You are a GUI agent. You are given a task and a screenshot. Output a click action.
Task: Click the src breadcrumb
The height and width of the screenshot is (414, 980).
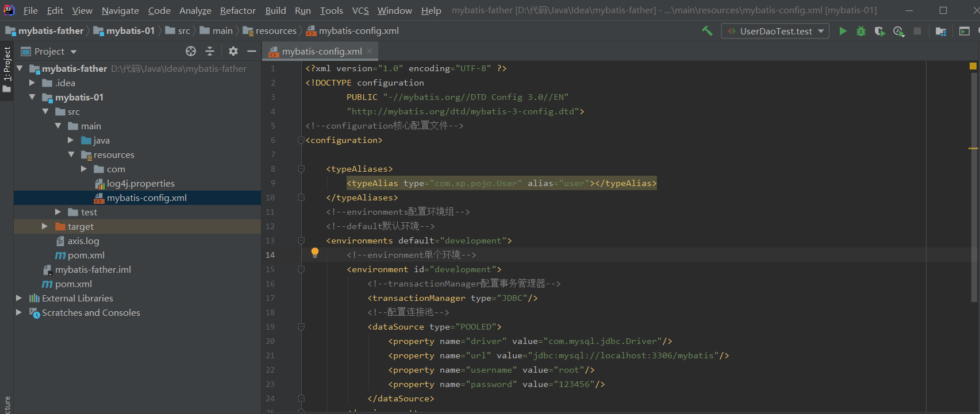click(x=178, y=31)
